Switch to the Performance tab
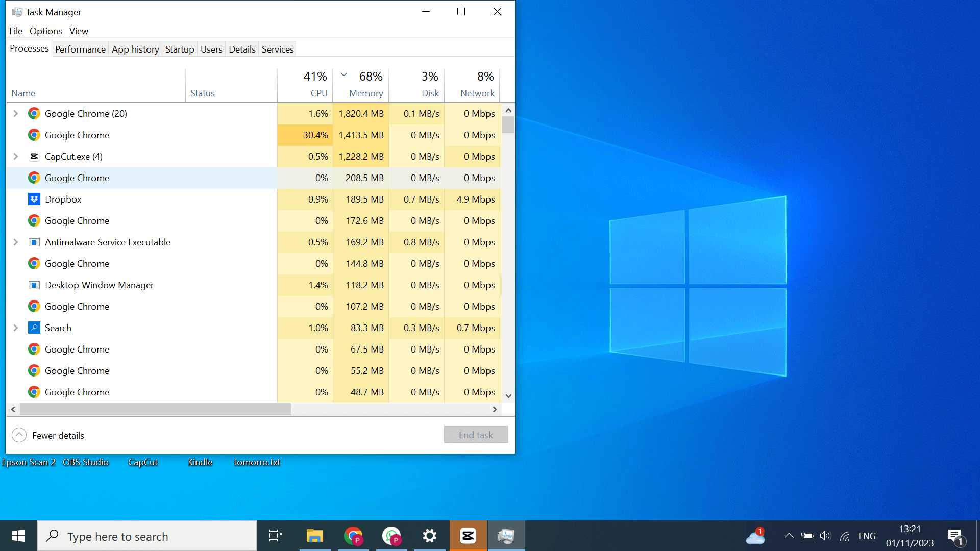Viewport: 980px width, 551px height. coord(80,49)
